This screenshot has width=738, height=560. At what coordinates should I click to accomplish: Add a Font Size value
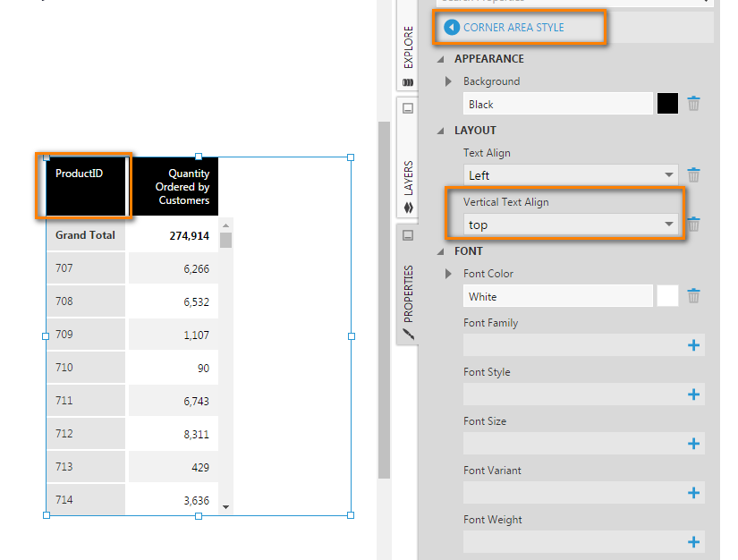click(693, 444)
